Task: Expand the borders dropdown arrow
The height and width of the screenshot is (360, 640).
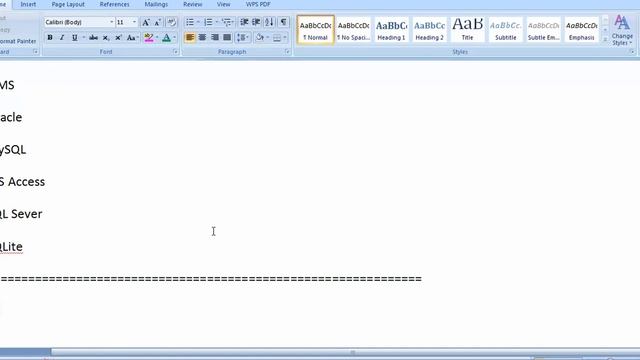Action: point(285,38)
